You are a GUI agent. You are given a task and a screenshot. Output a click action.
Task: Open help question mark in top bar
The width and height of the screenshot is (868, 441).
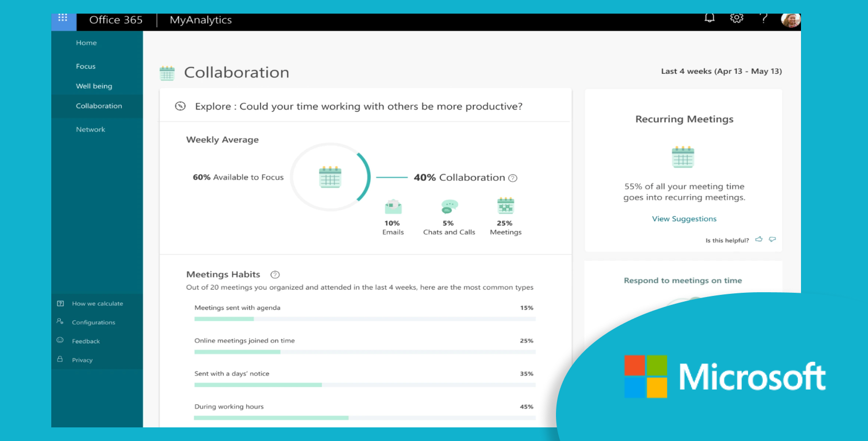coord(764,18)
